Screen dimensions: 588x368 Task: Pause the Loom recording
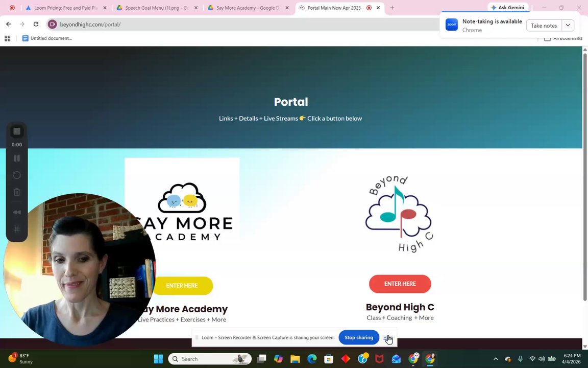click(17, 158)
